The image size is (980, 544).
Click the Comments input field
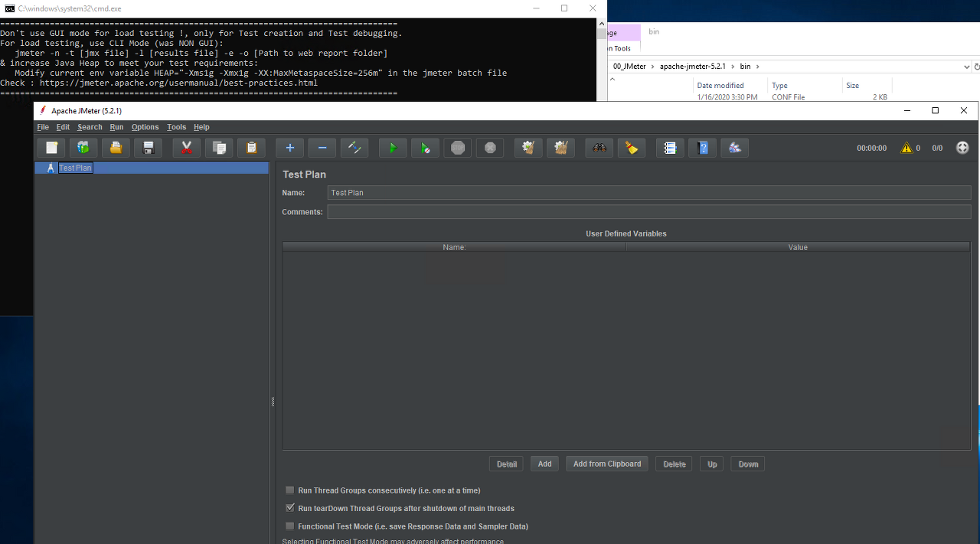click(x=648, y=212)
